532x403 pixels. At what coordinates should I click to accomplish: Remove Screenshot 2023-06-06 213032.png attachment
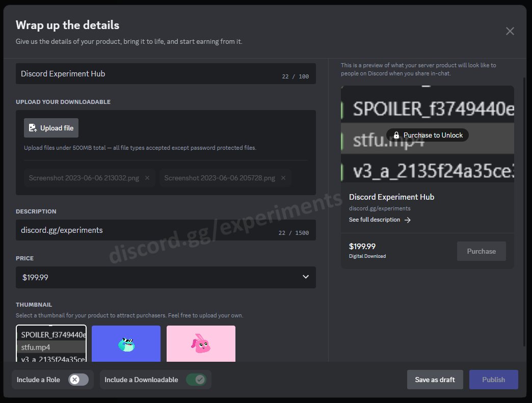coord(147,178)
